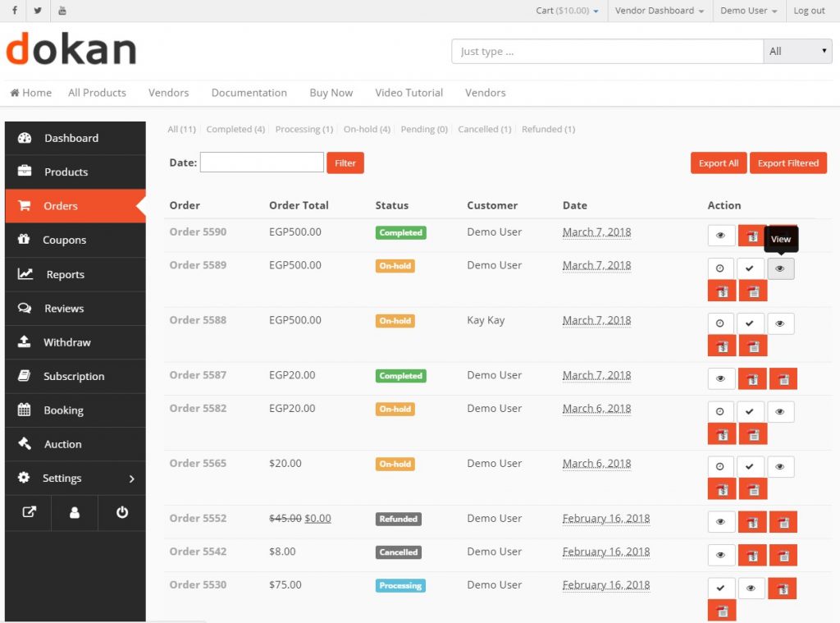
Task: Expand the Cart ($10.00) dropdown
Action: pos(564,11)
